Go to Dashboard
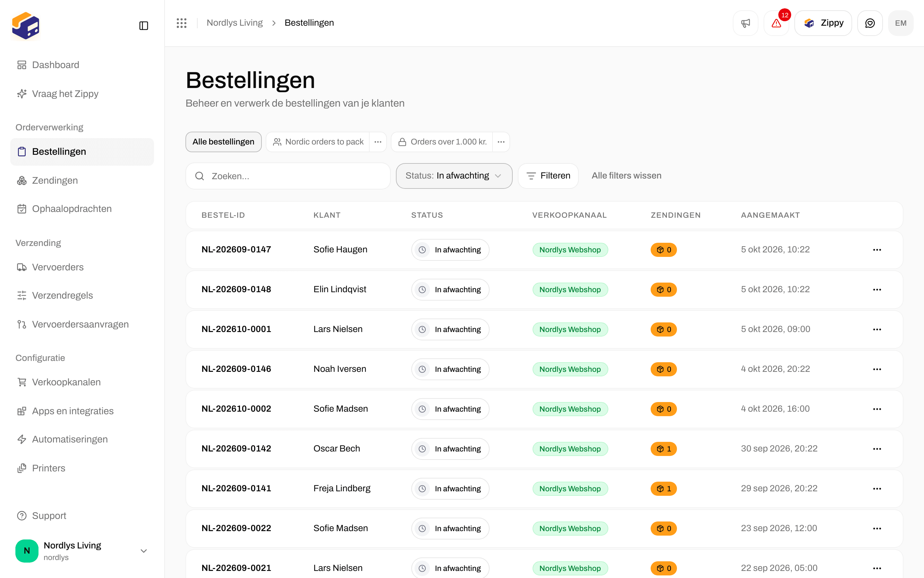Screen dimensions: 924x578 (x=82, y=65)
